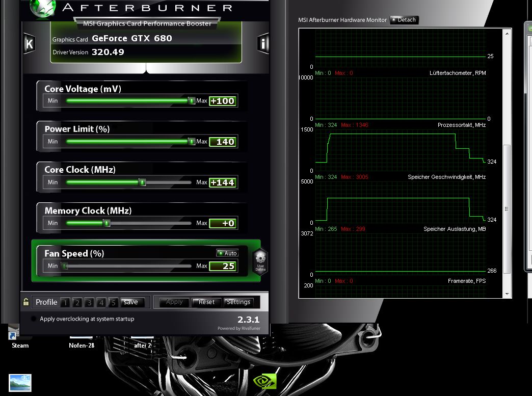Click the Max : 299 memory usage reading

[x=353, y=229]
